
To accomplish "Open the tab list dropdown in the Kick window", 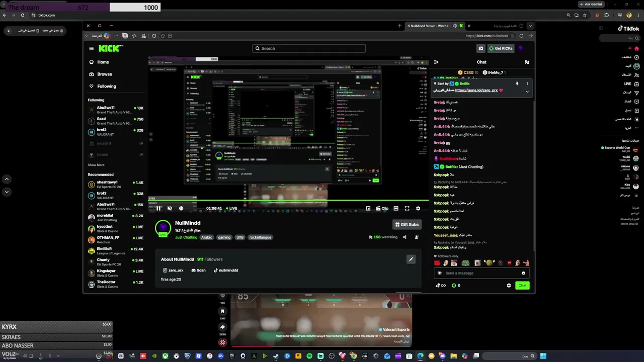I will [x=530, y=26].
